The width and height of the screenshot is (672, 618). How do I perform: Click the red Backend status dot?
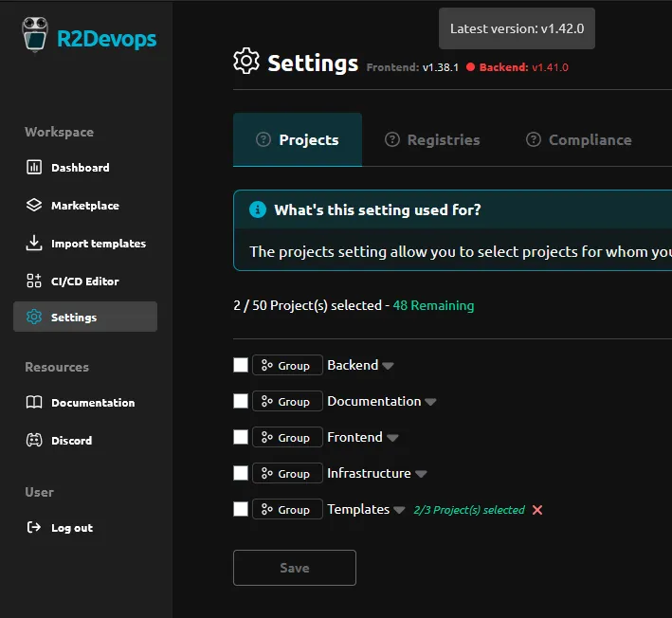point(470,67)
